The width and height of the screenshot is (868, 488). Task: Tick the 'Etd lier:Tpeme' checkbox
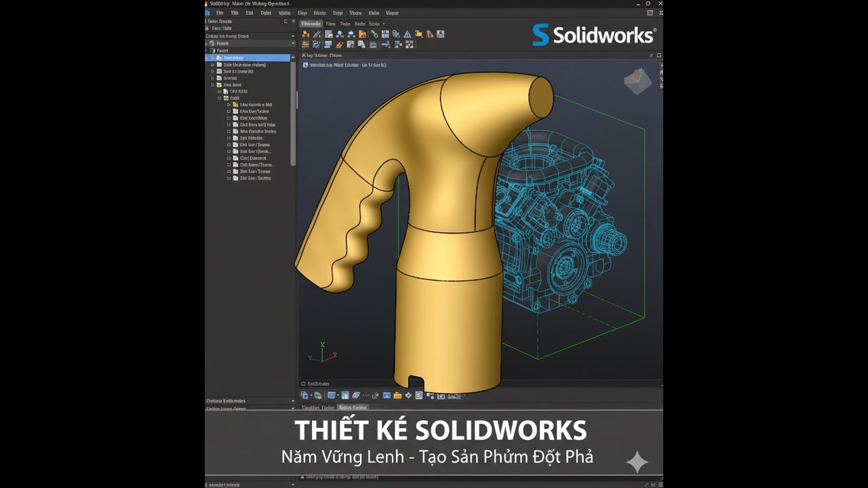229,144
